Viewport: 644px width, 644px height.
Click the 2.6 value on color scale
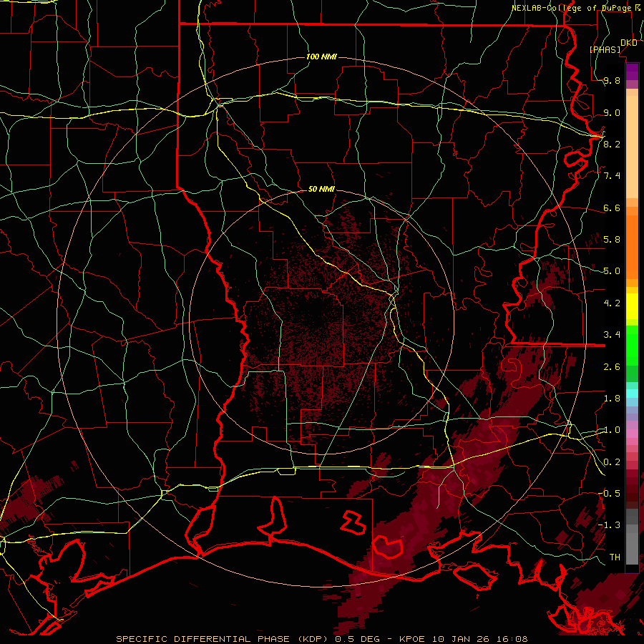612,367
